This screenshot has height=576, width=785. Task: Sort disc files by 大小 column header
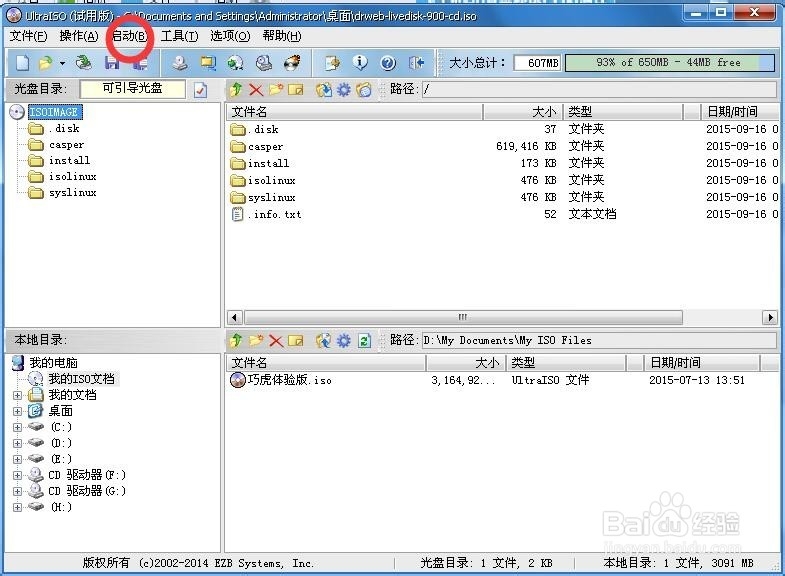523,112
